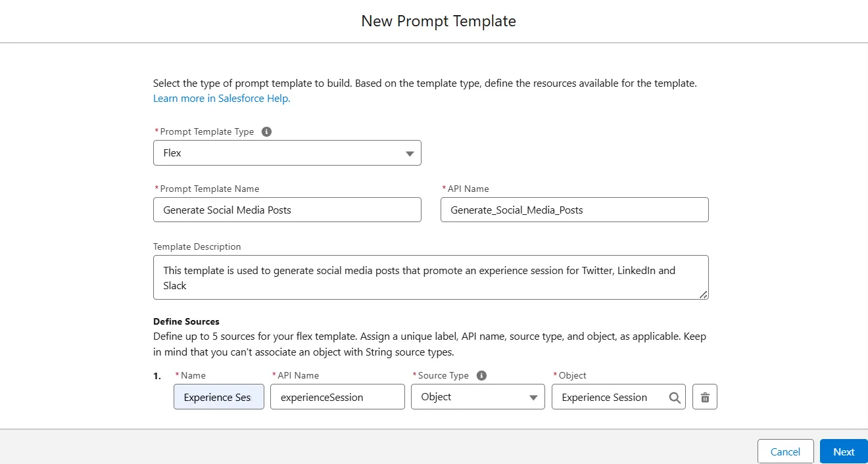Select the source Name field in row 1

pyautogui.click(x=218, y=397)
